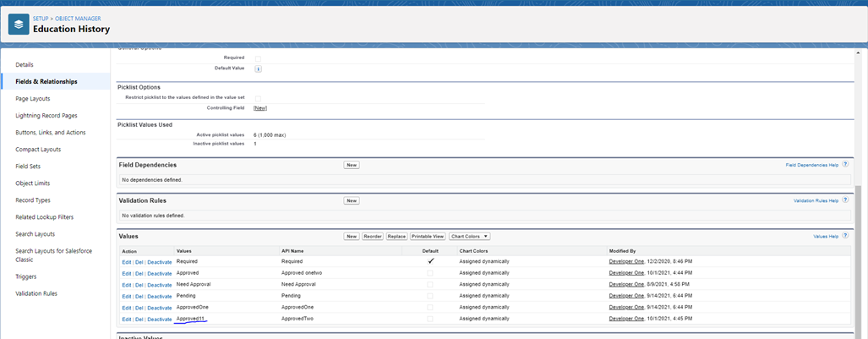Open the Validation Rules Help question icon

point(844,200)
